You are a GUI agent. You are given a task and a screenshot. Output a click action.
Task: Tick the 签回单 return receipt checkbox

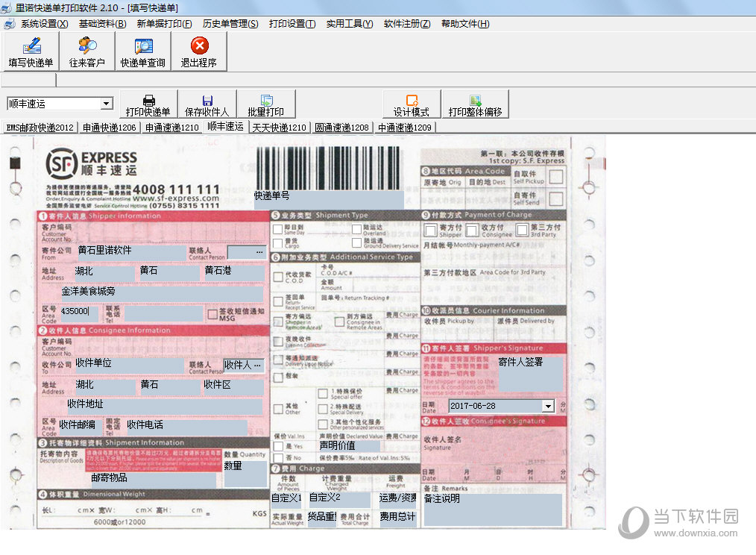pyautogui.click(x=278, y=301)
